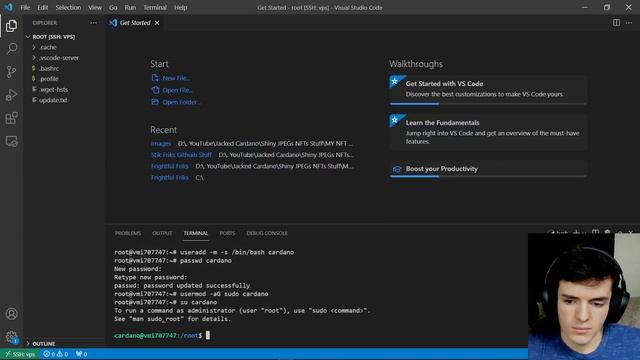This screenshot has height=360, width=640.
Task: Open the Source Control view
Action: [x=11, y=72]
